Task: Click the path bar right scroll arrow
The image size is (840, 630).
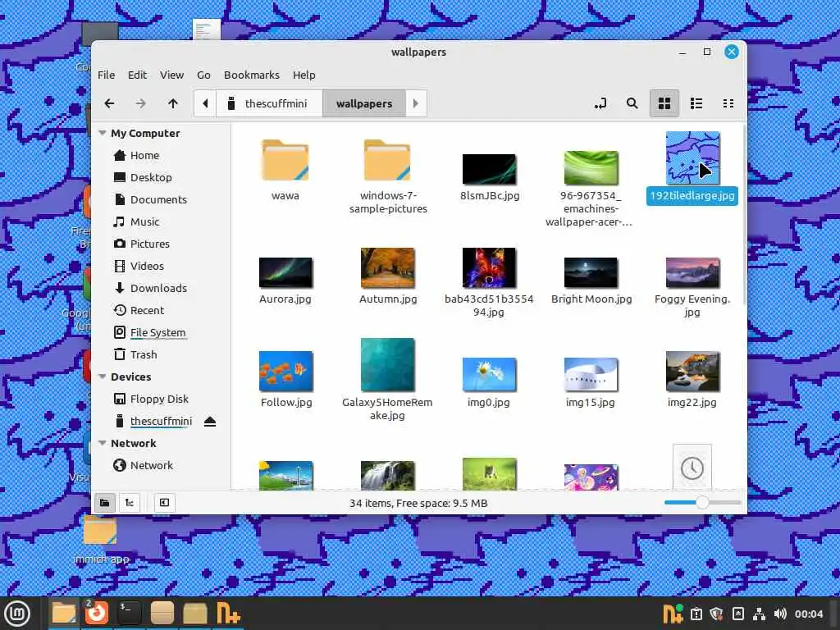Action: (416, 103)
